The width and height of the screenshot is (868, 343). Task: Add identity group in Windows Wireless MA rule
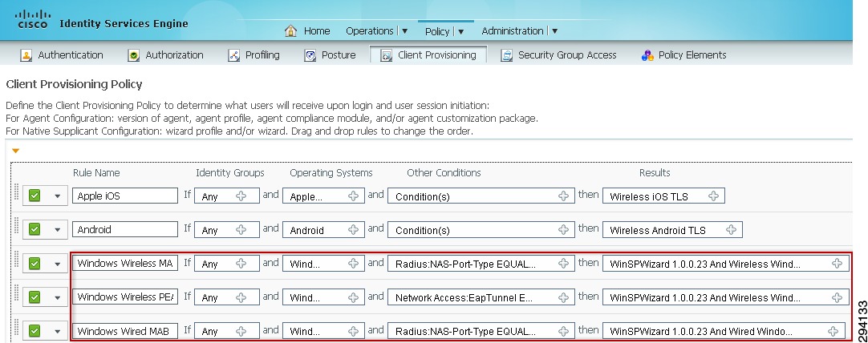click(x=241, y=264)
